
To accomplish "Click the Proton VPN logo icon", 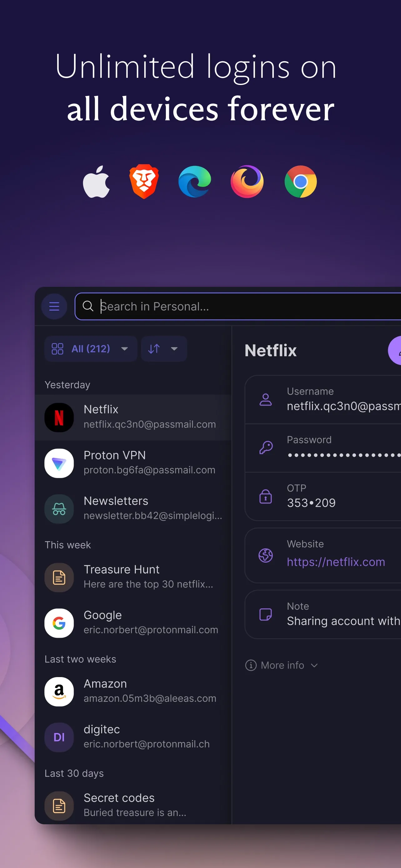I will 59,463.
